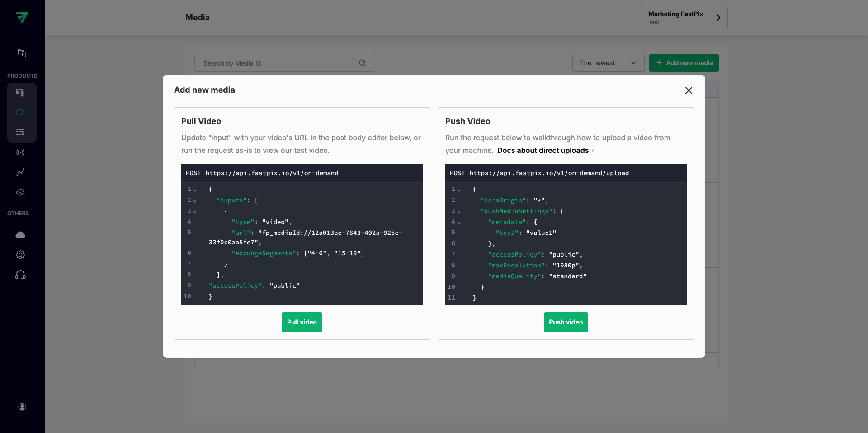This screenshot has width=868, height=433.
Task: Collapse metadata block on line 4
Action: click(459, 222)
